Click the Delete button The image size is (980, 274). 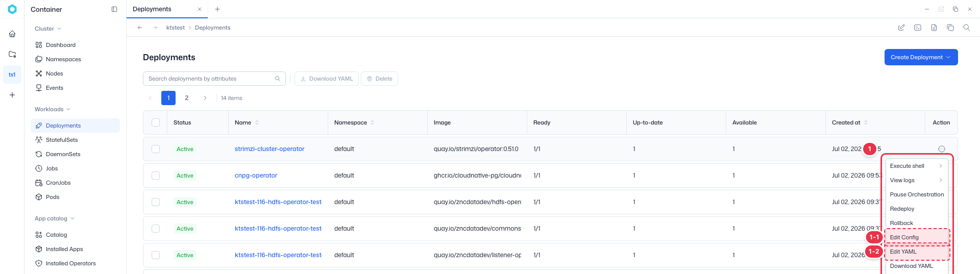tap(380, 79)
